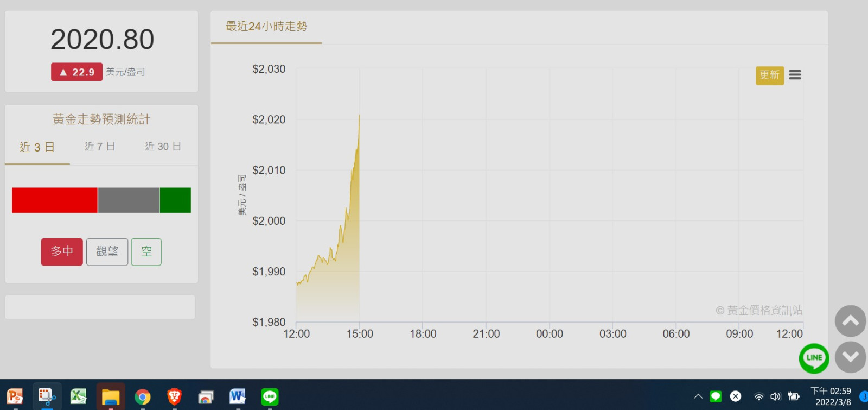Open PowerPoint from the taskbar
868x410 pixels.
[x=15, y=396]
